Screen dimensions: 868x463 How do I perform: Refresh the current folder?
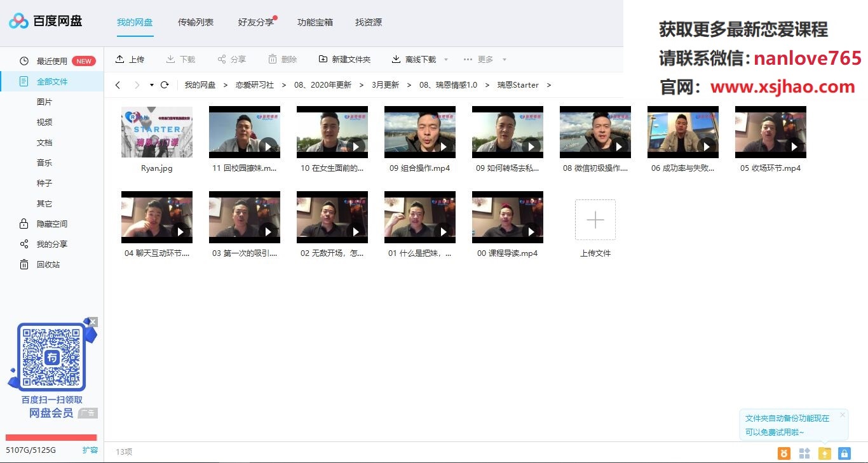click(x=165, y=84)
